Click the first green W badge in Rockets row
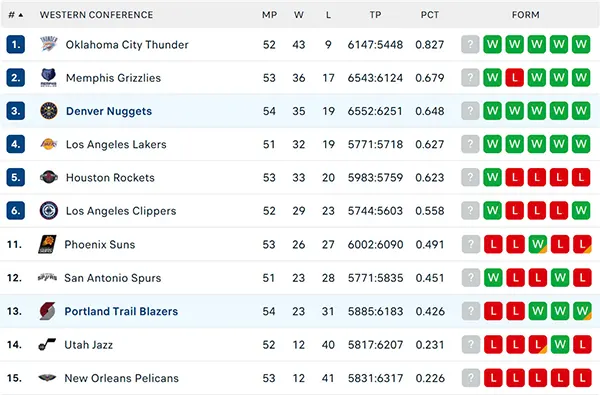The image size is (600, 395). click(x=492, y=177)
